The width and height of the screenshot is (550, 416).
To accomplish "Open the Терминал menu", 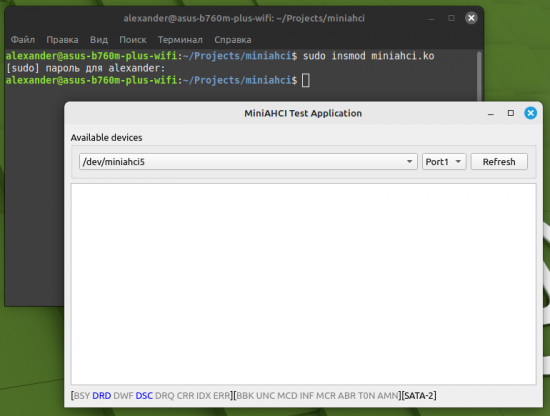I will point(180,40).
